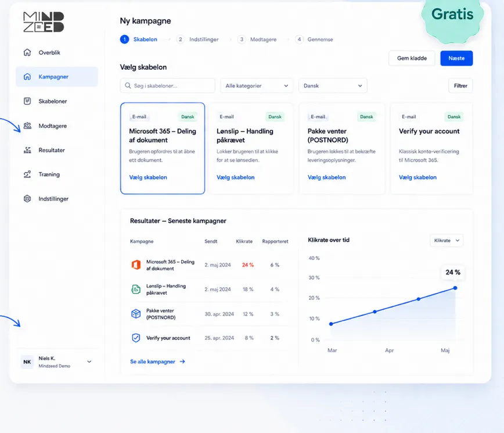Click the 25. apr. 2024 date
The width and height of the screenshot is (504, 433).
pyautogui.click(x=219, y=338)
